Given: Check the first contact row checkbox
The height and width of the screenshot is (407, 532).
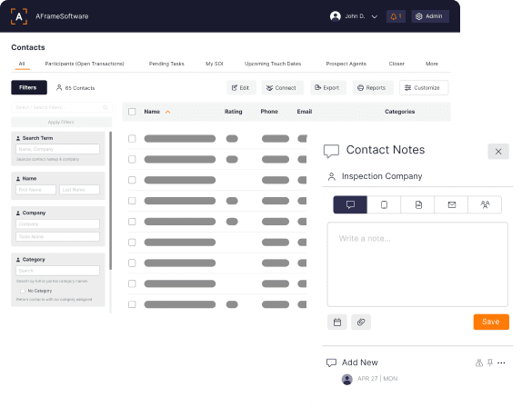Looking at the screenshot, I should pos(132,139).
